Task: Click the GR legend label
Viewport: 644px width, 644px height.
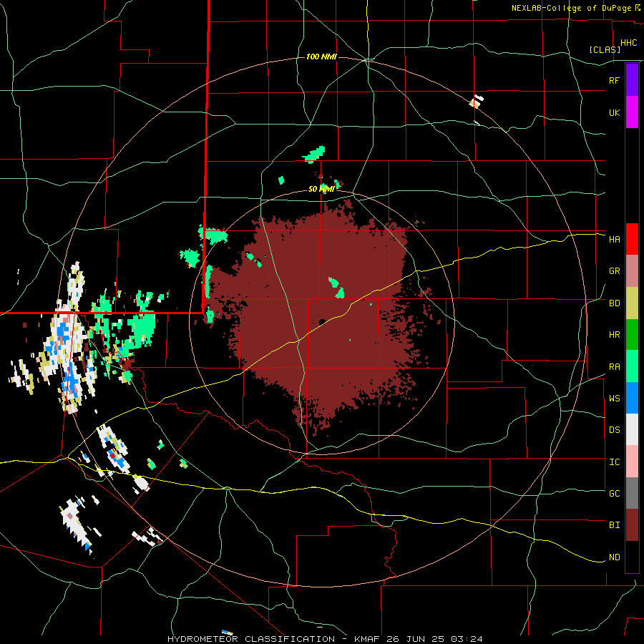Action: pyautogui.click(x=615, y=271)
